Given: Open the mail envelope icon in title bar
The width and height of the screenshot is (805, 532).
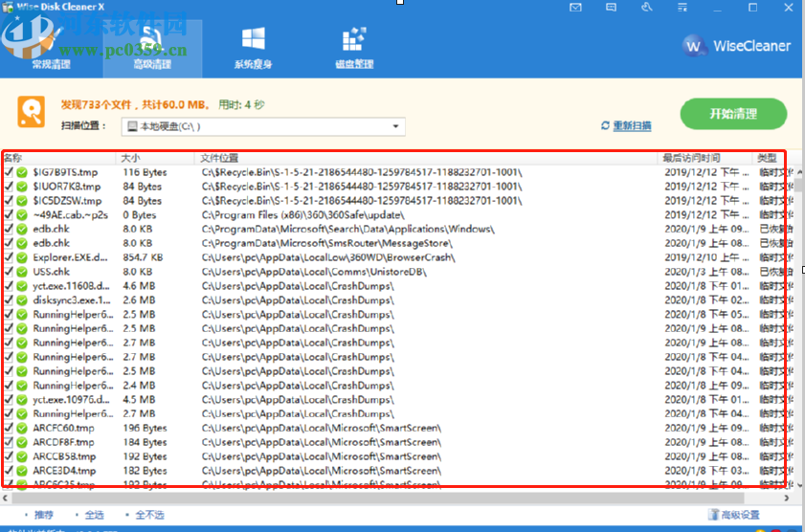Looking at the screenshot, I should 575,8.
